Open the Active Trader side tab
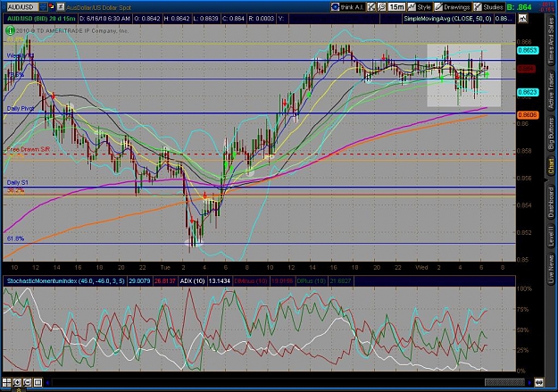This screenshot has width=558, height=392. click(x=551, y=91)
